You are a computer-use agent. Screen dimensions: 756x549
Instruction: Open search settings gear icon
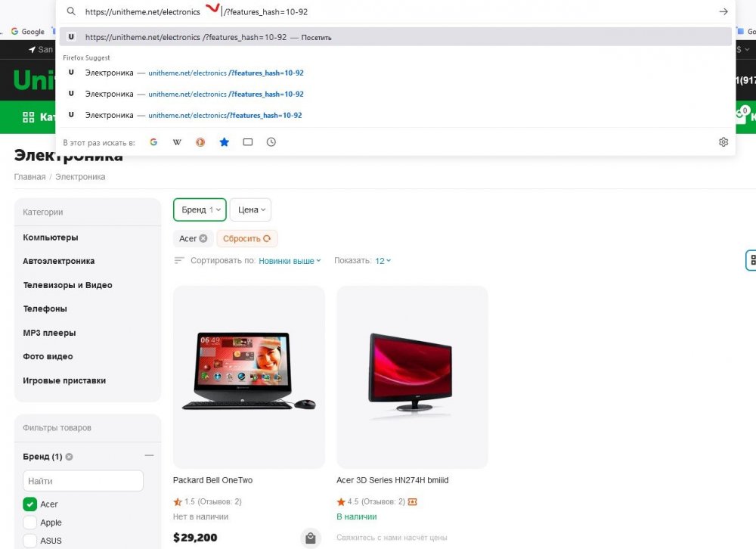[x=723, y=142]
